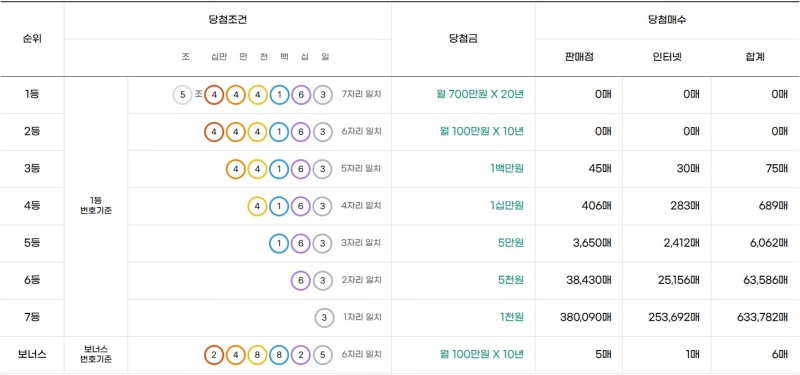The height and width of the screenshot is (375, 800).
Task: Select the 689매 total cell
Action: point(774,206)
